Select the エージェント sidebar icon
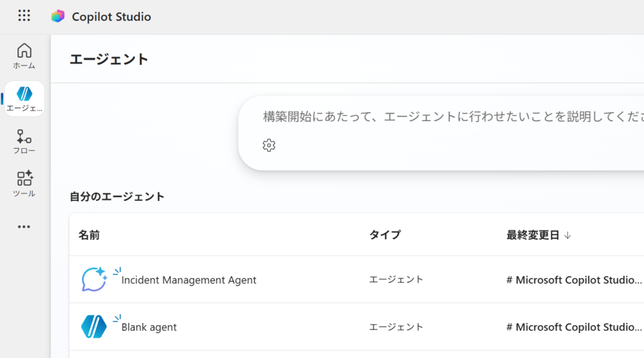 (x=25, y=99)
